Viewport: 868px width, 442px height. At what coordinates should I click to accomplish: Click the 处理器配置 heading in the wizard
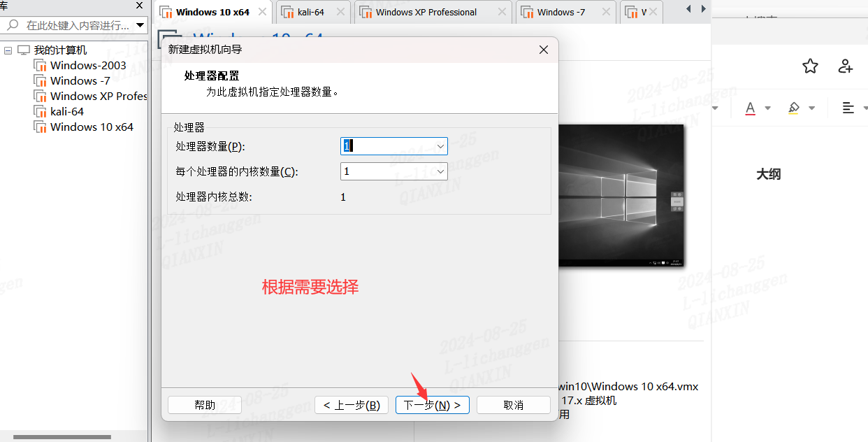click(212, 76)
